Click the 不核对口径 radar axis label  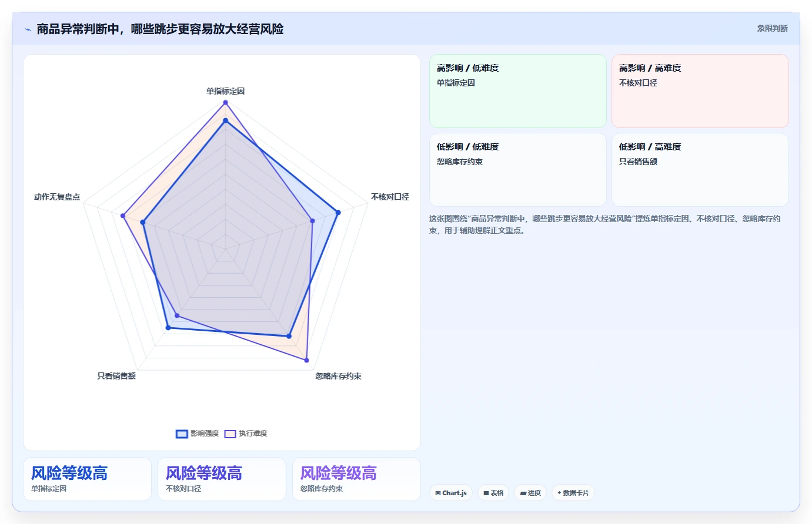point(390,197)
